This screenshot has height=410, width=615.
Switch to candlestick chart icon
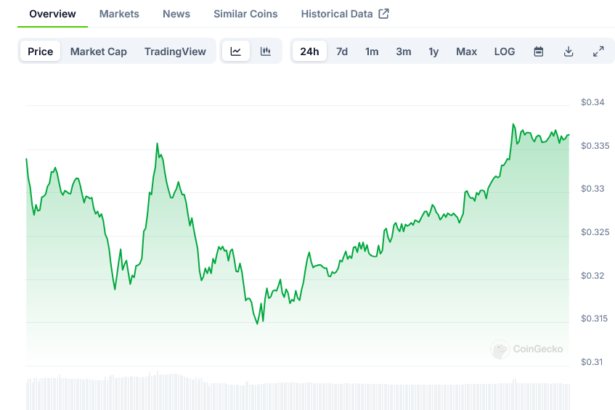(x=265, y=52)
